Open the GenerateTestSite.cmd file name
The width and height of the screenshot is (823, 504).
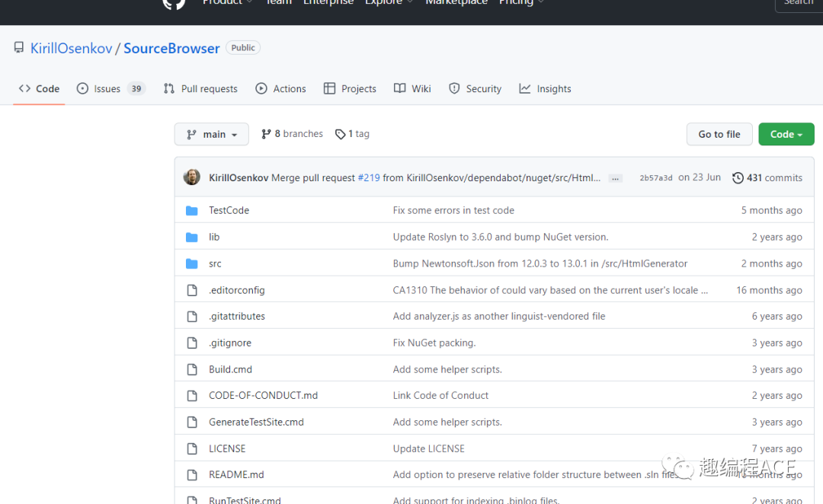256,423
